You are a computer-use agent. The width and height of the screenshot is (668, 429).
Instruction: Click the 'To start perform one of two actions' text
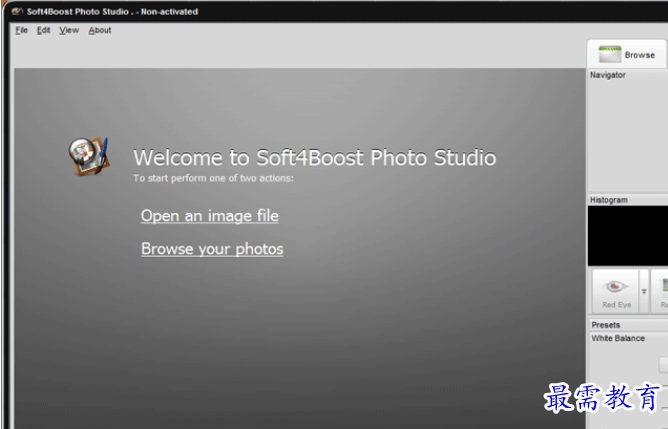point(213,178)
